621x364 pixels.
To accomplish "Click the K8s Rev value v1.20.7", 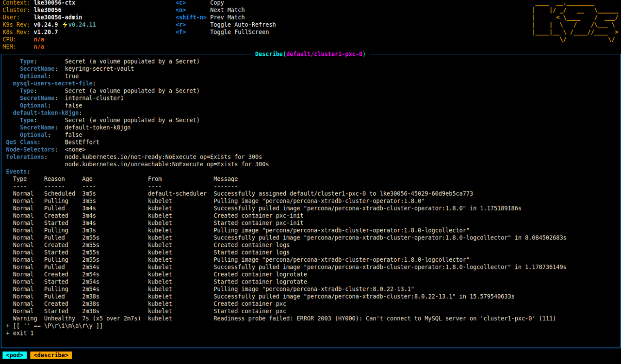I will tap(46, 32).
